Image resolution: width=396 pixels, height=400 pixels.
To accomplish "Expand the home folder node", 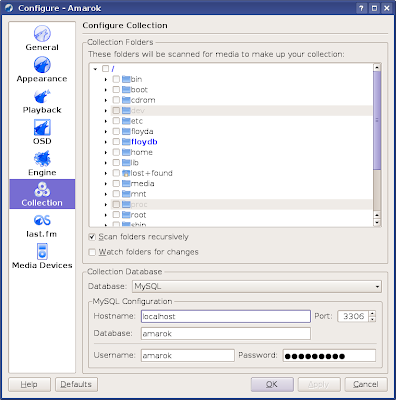I will [x=106, y=153].
